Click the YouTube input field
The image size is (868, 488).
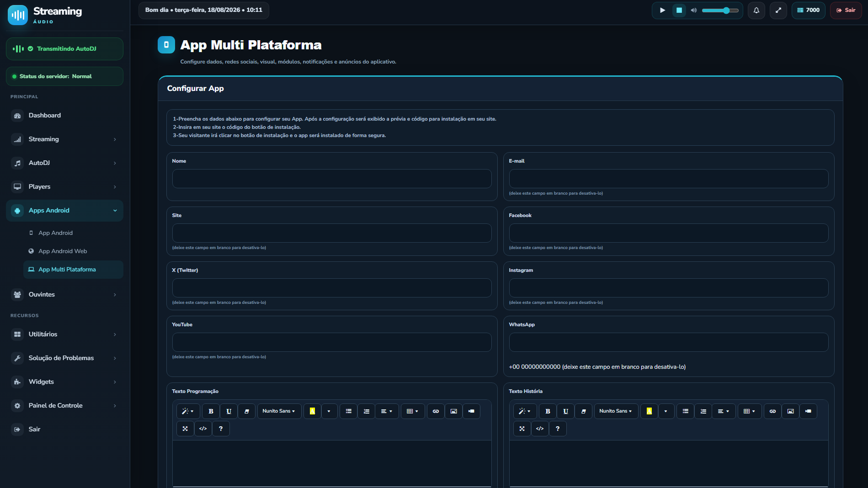point(332,342)
